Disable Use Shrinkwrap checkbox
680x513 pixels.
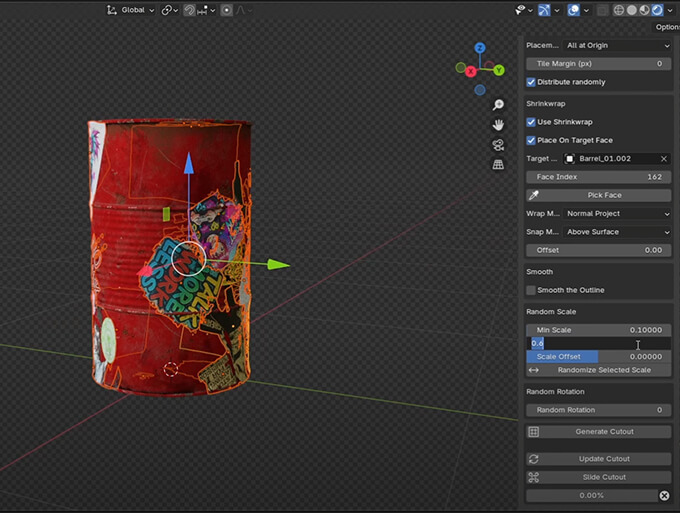click(531, 122)
